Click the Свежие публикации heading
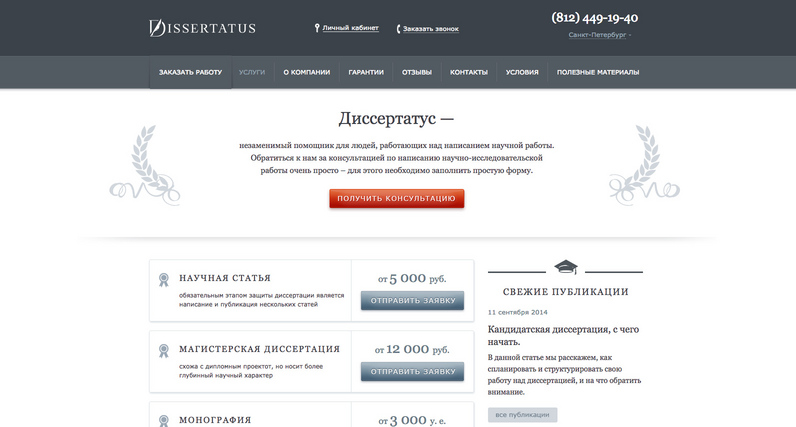 click(566, 292)
